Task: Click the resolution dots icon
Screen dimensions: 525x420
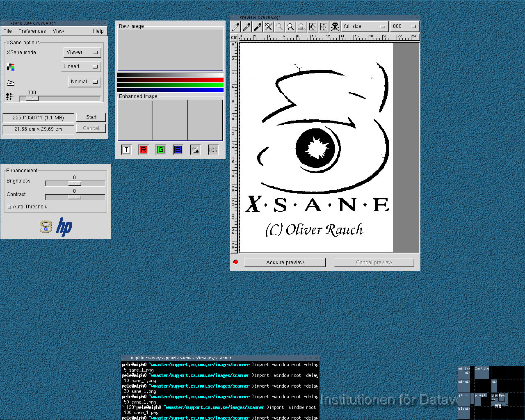Action: pyautogui.click(x=10, y=97)
